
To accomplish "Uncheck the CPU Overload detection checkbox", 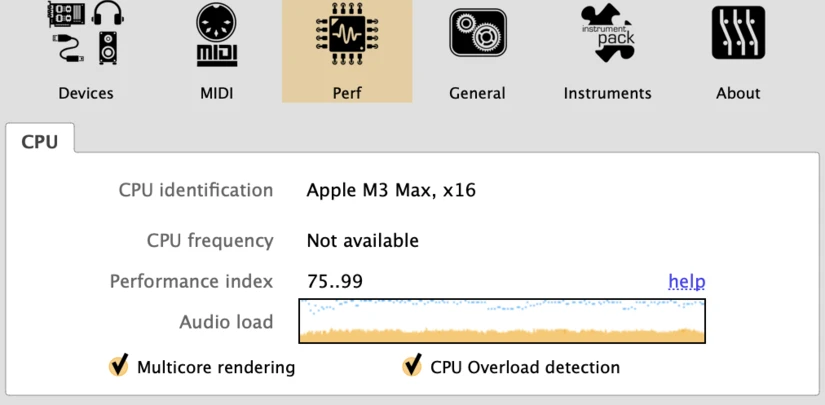I will [x=412, y=366].
